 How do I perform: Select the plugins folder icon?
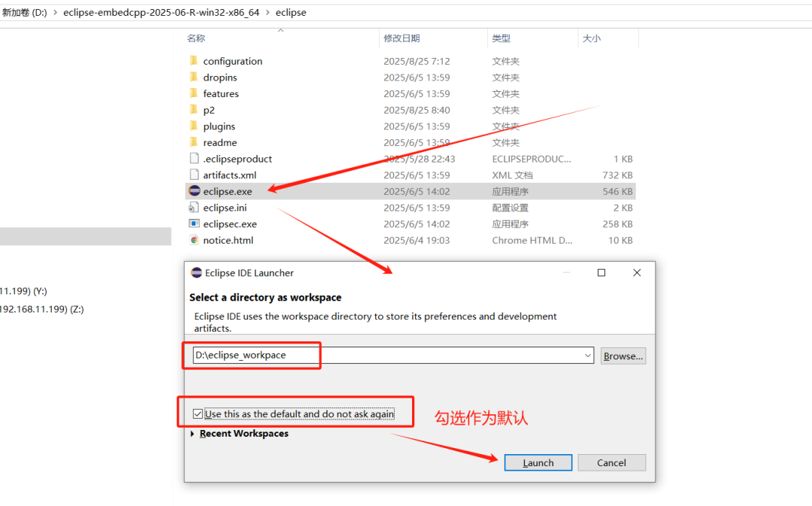point(194,126)
